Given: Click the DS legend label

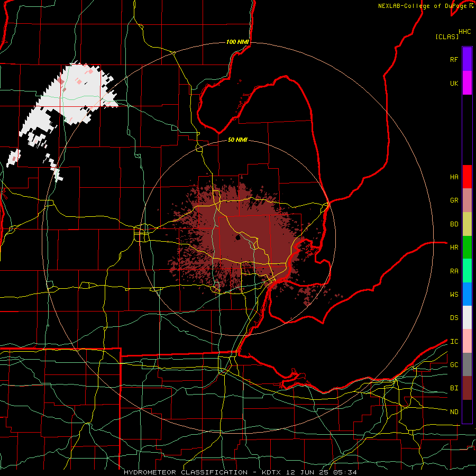Looking at the screenshot, I should point(454,317).
